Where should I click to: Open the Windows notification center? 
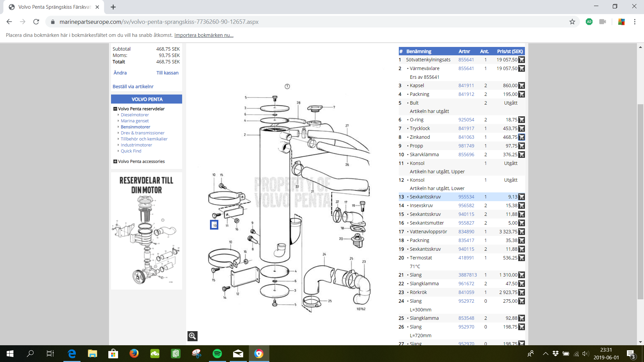click(x=631, y=354)
